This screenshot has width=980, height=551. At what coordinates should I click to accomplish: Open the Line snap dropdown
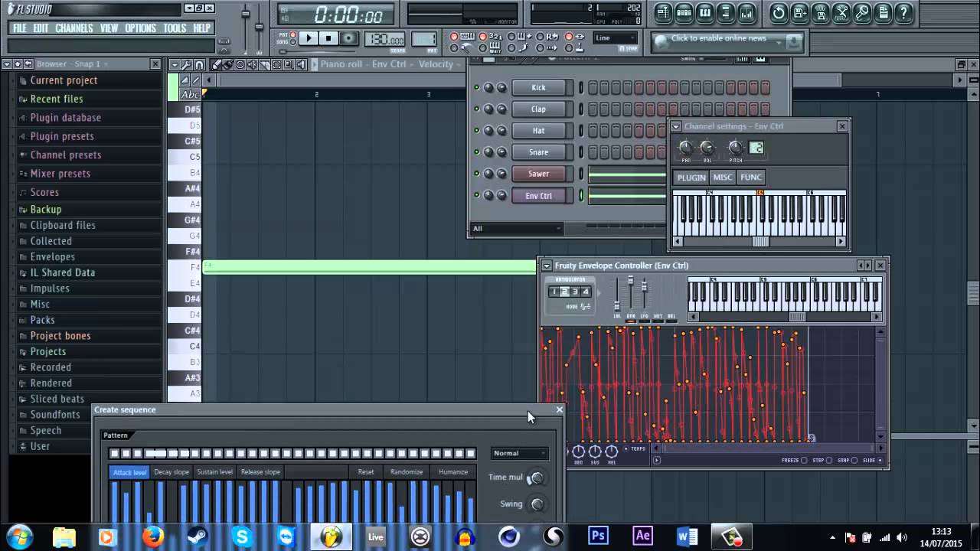(616, 37)
